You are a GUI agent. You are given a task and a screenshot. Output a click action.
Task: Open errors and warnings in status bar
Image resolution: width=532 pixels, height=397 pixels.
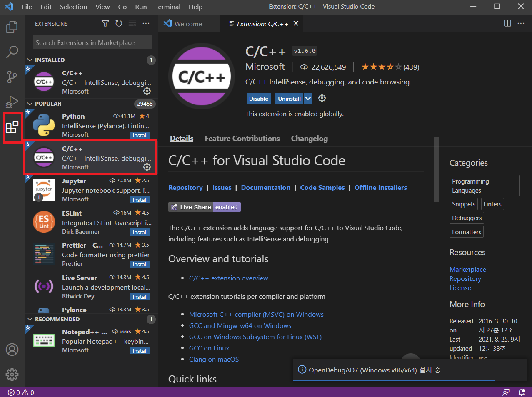(x=21, y=392)
